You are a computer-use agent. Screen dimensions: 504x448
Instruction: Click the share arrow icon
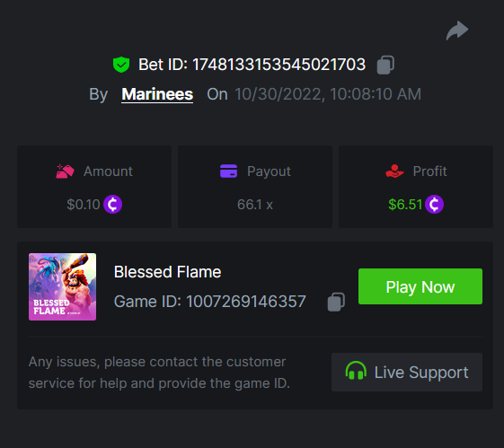pos(457,31)
